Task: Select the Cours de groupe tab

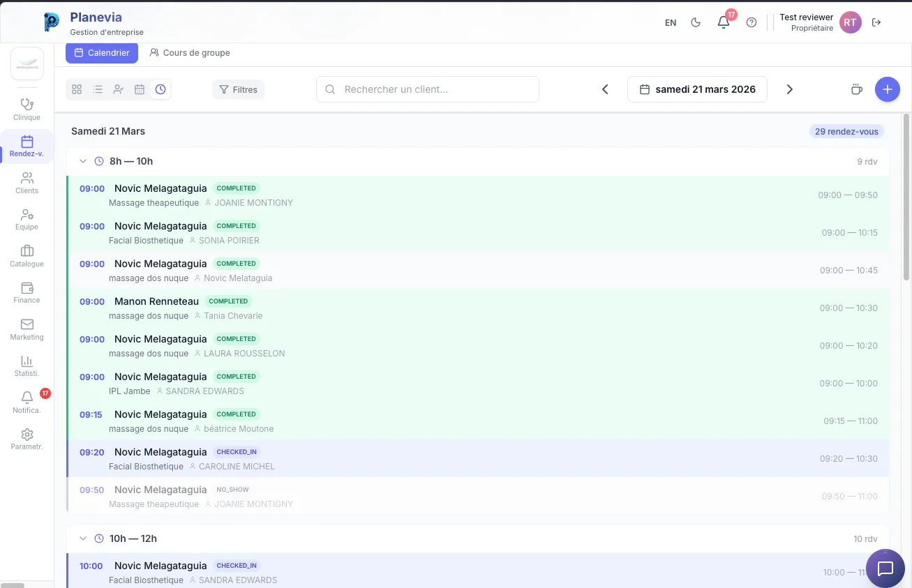Action: coord(190,53)
